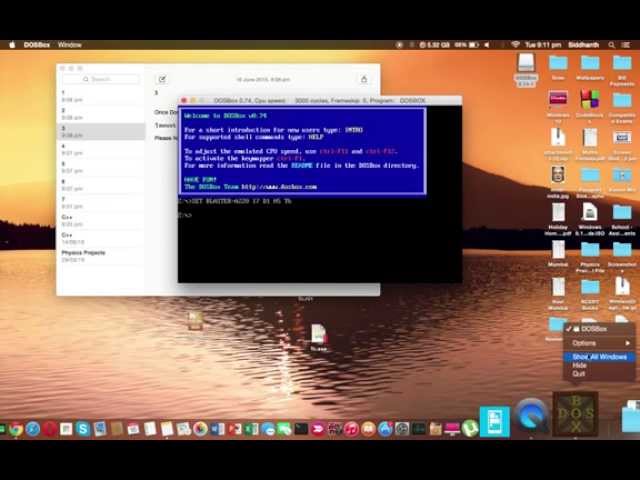Open Notification Center in menu bar

[x=626, y=45]
